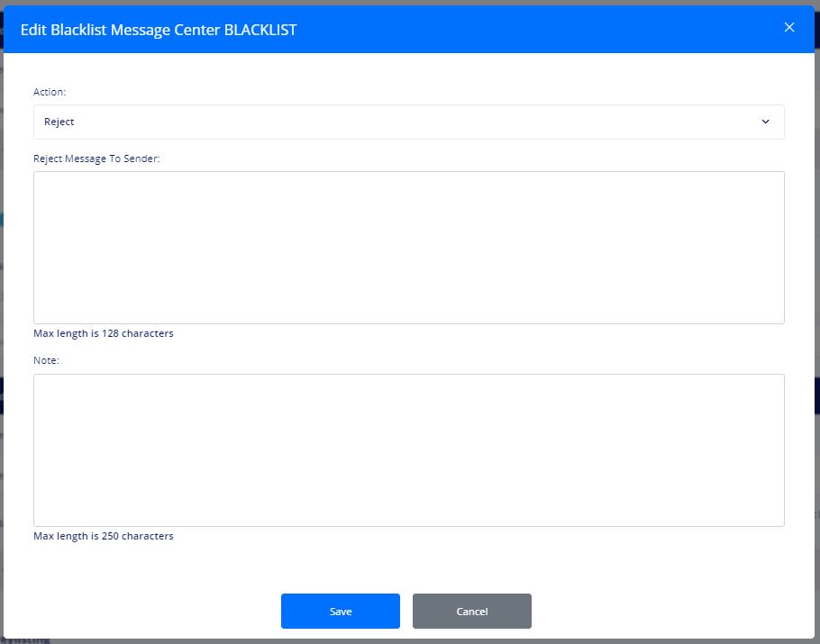The height and width of the screenshot is (644, 820).
Task: Open the Action dropdown showing Reject
Action: click(x=408, y=122)
